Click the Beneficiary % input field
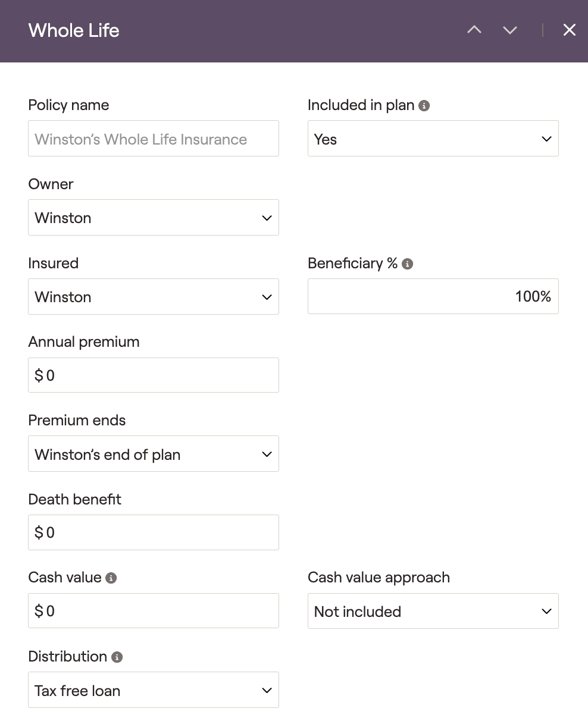588x721 pixels. click(x=433, y=296)
